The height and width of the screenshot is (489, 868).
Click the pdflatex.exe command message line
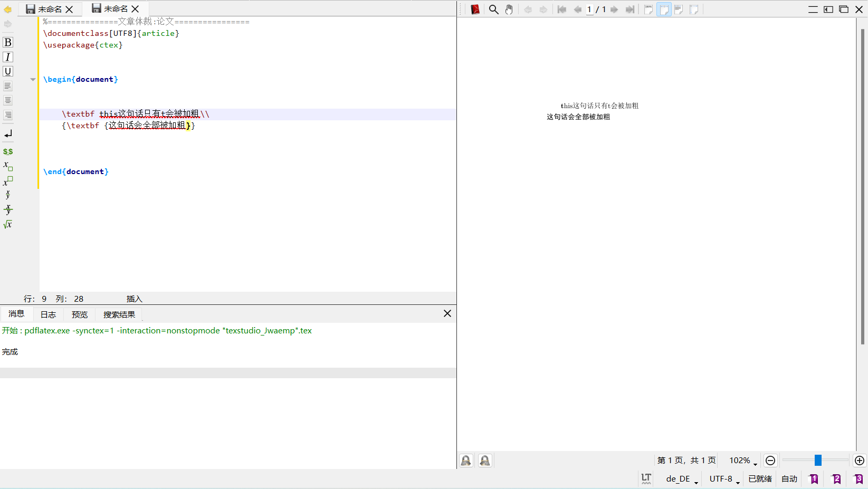[x=157, y=331]
